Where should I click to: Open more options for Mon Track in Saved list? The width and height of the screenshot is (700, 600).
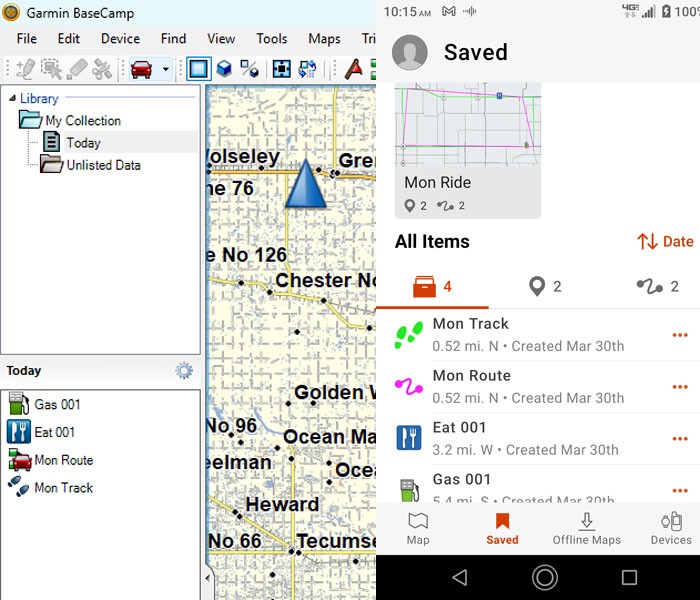click(680, 335)
